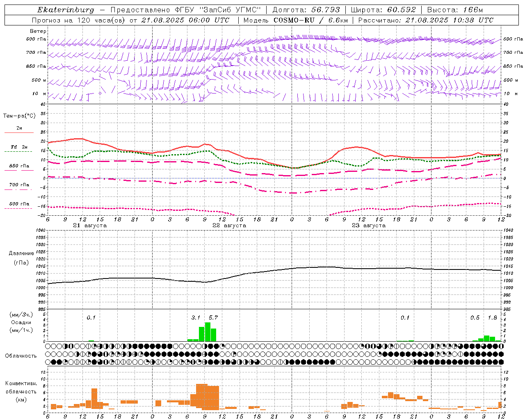This screenshot has height=420, width=525.
Task: Click the solid red line sample under '2м'
Action: pyautogui.click(x=18, y=132)
